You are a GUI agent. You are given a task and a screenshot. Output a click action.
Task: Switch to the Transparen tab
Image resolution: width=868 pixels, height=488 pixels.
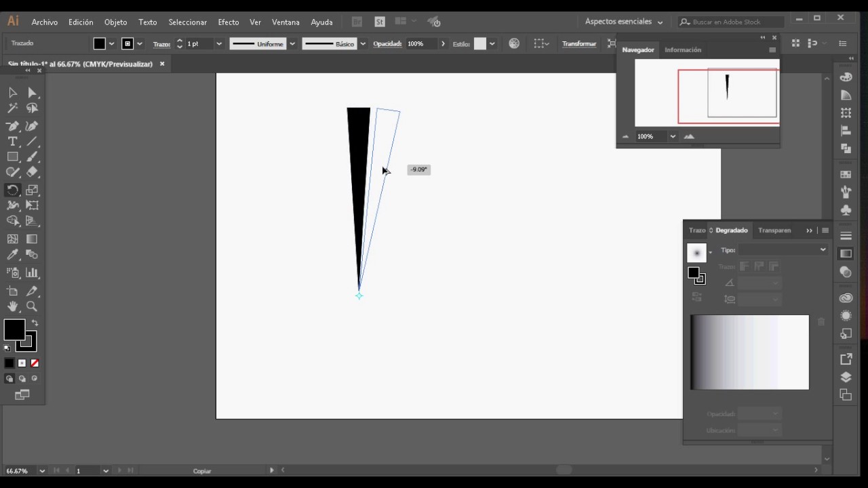tap(774, 230)
